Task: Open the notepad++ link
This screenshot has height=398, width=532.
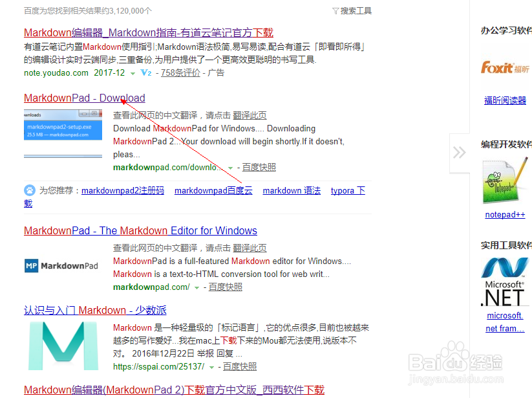Action: pos(505,215)
